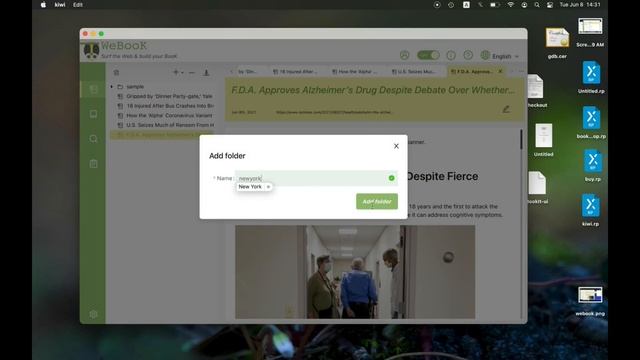The width and height of the screenshot is (640, 360).
Task: Click the help question icon in header
Action: coord(468,55)
